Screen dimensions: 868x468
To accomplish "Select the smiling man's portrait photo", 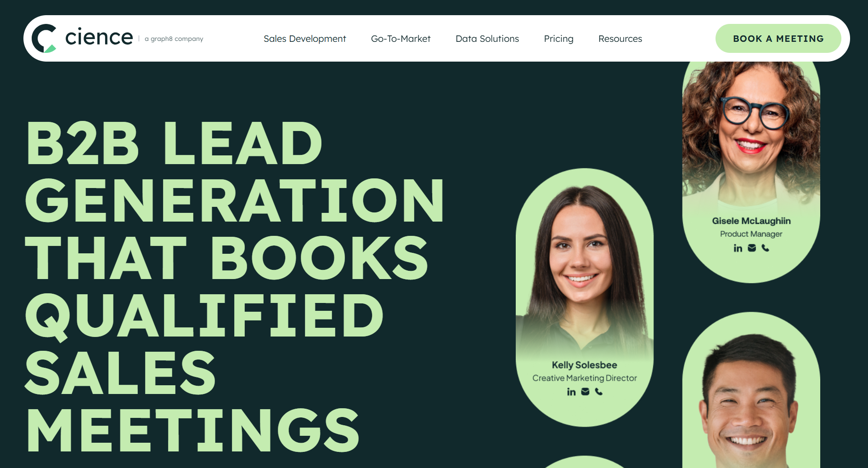I will 751,401.
